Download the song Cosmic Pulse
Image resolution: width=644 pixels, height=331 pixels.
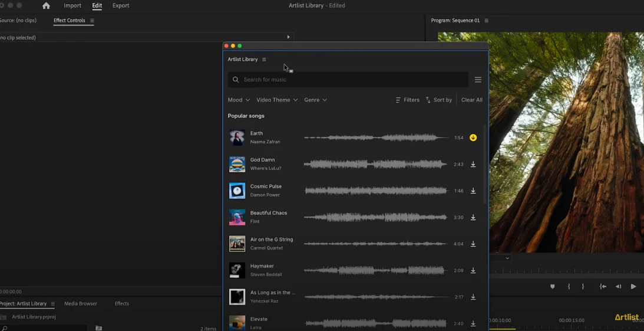tap(473, 191)
